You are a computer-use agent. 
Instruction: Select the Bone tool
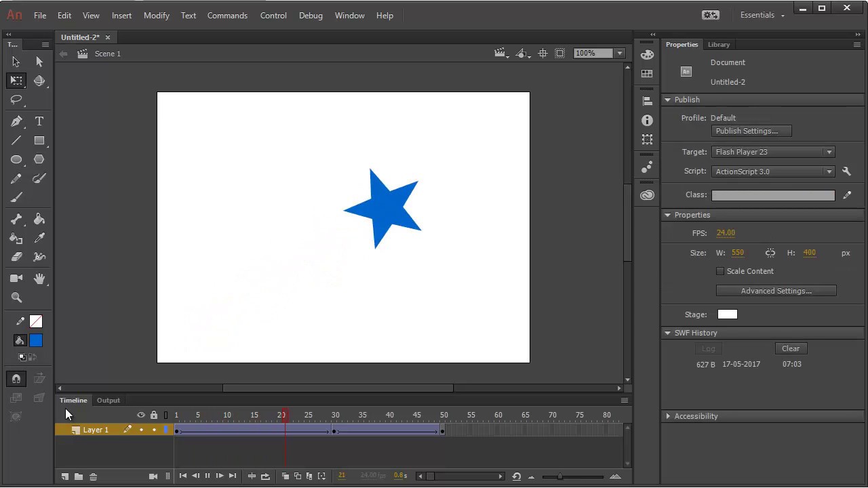(x=16, y=219)
